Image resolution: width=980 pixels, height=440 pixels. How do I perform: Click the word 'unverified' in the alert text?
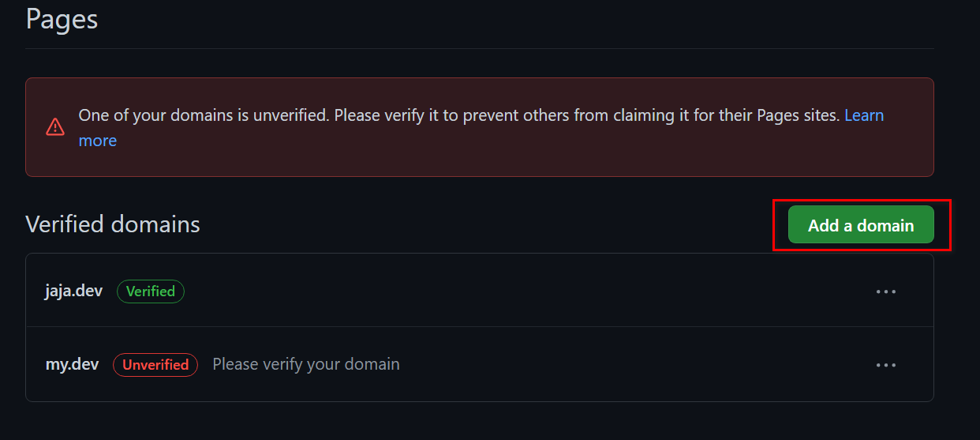point(290,115)
